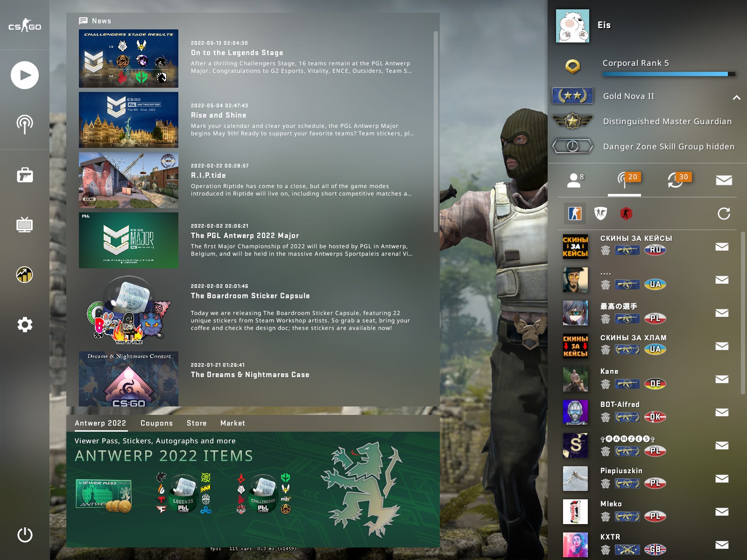Send invite to Mleko
Screen dimensions: 747x560
click(x=722, y=511)
